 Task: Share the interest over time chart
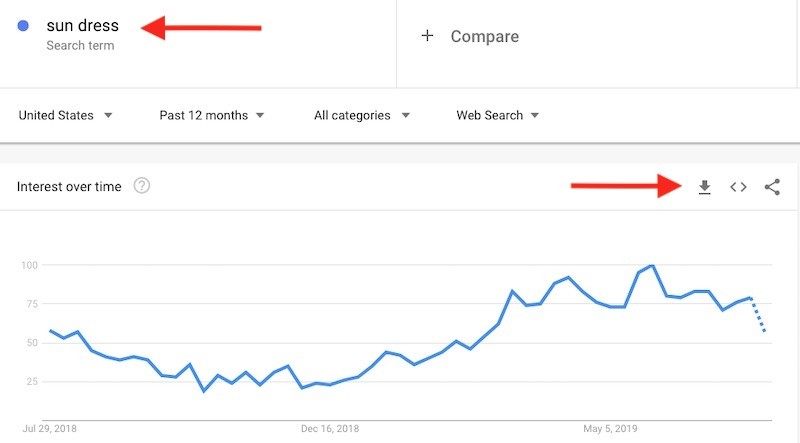(x=772, y=187)
